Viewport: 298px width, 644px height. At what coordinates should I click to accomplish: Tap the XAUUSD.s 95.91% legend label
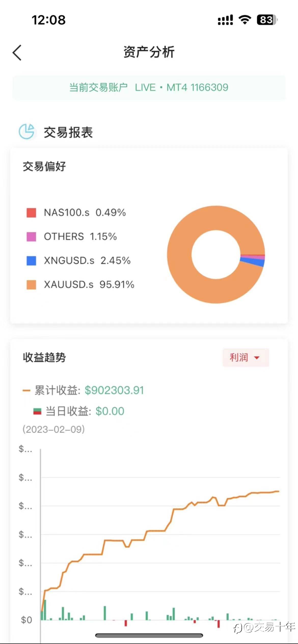click(x=89, y=285)
